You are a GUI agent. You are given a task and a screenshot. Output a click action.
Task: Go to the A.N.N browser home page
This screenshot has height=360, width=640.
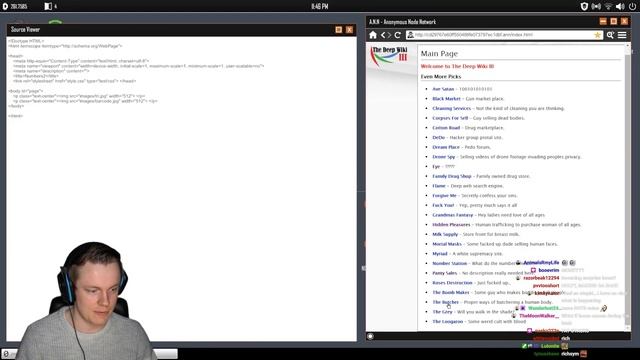coord(373,35)
